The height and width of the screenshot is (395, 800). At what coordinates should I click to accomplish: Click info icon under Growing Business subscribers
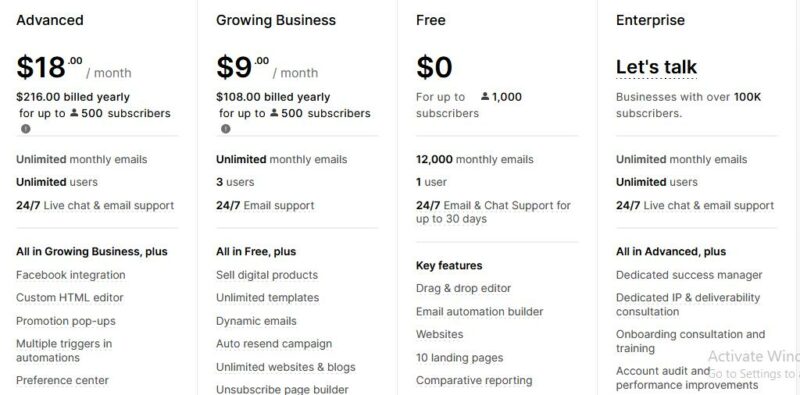click(x=226, y=129)
